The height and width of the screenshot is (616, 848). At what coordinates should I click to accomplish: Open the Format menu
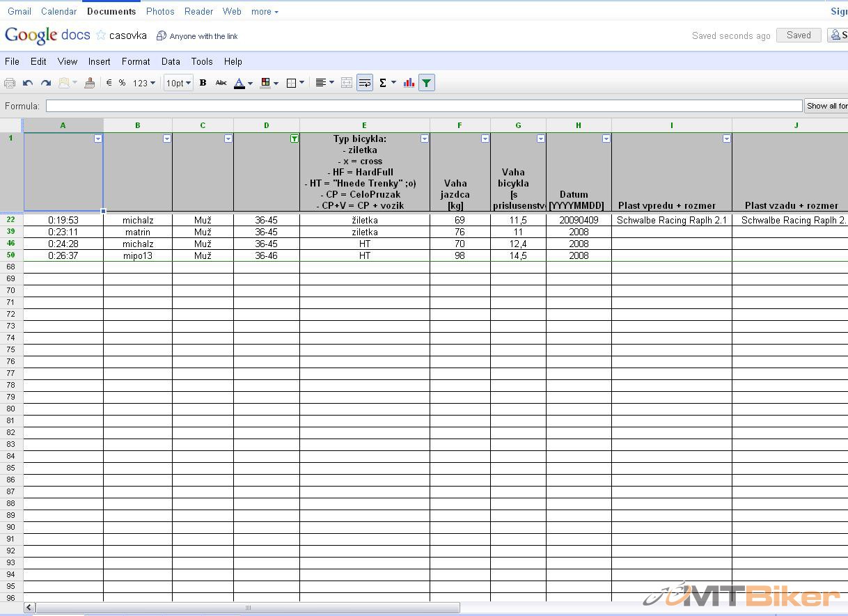(136, 61)
